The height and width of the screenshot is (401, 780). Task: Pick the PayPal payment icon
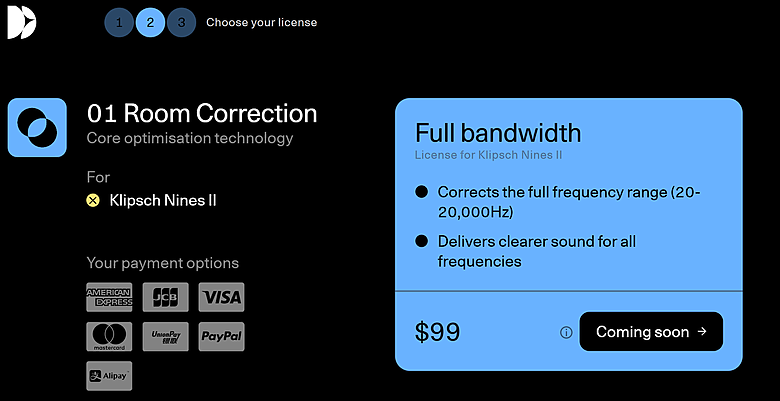221,336
